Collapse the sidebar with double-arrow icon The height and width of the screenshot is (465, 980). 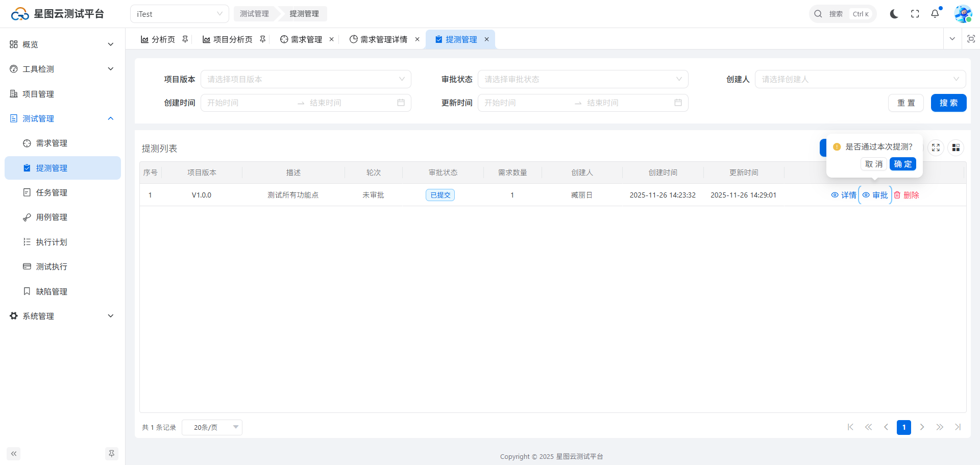point(14,454)
